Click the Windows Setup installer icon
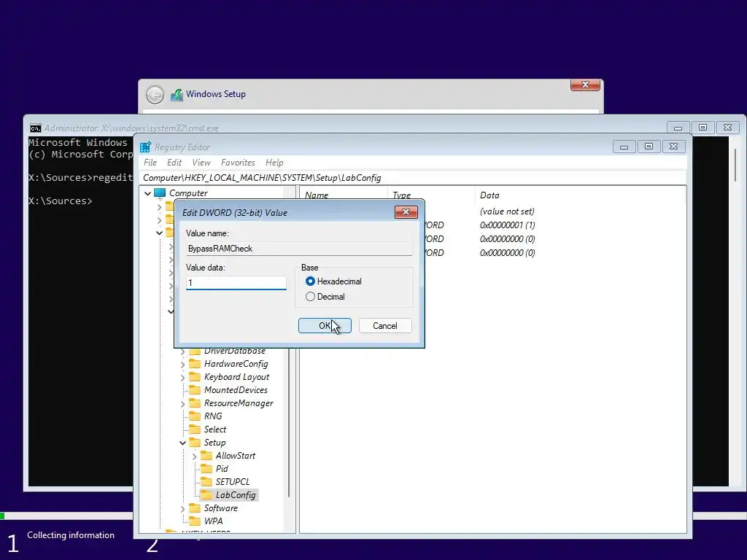 (177, 94)
